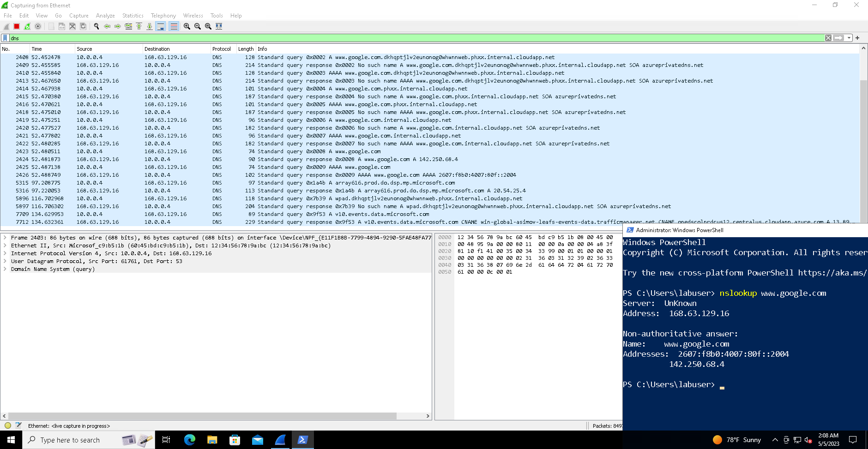868x449 pixels.
Task: Go to the first packet
Action: click(139, 26)
